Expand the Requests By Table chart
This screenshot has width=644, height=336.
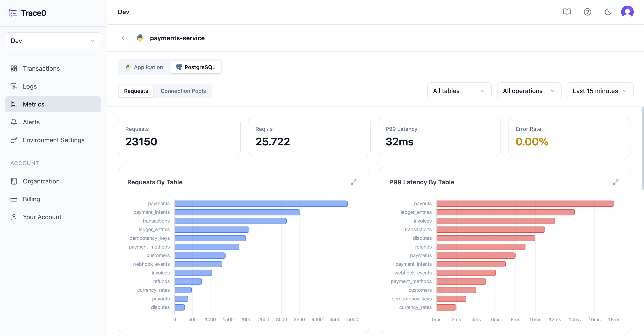tap(354, 182)
